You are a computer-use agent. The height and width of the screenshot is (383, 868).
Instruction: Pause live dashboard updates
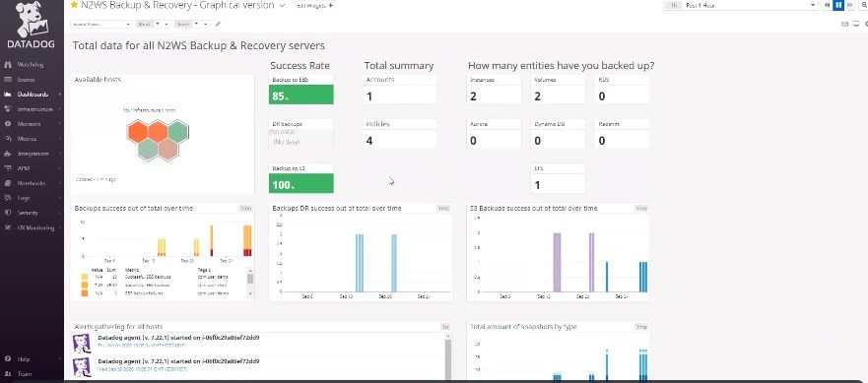click(838, 5)
